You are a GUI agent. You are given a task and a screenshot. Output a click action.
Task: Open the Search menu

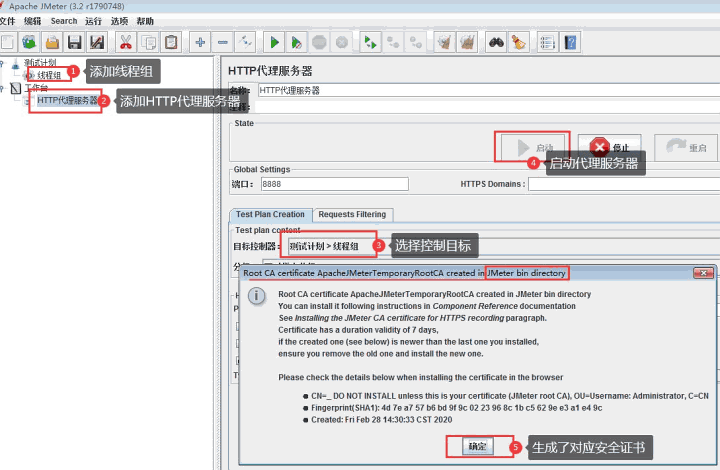click(64, 21)
